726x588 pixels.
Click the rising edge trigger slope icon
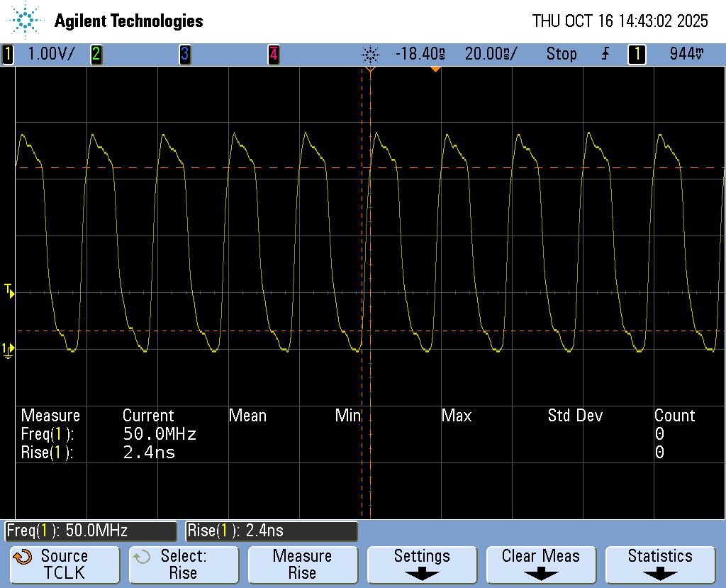pyautogui.click(x=605, y=54)
